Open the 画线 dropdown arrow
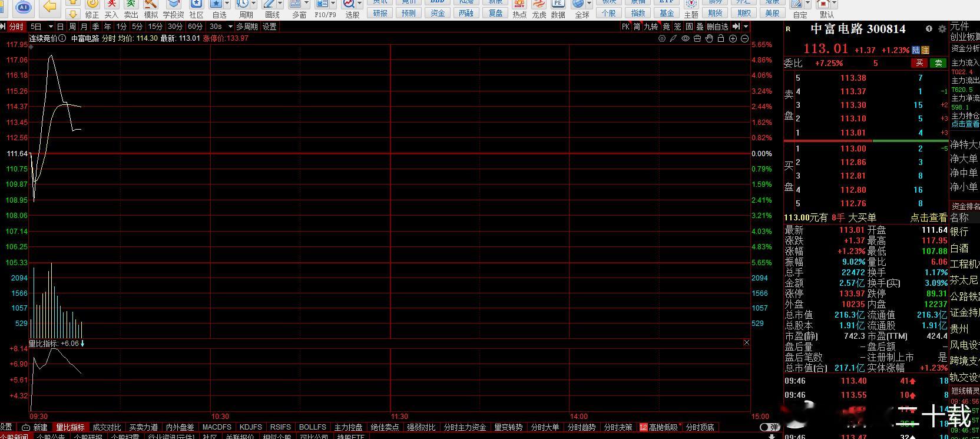This screenshot has height=439, width=980. (280, 4)
